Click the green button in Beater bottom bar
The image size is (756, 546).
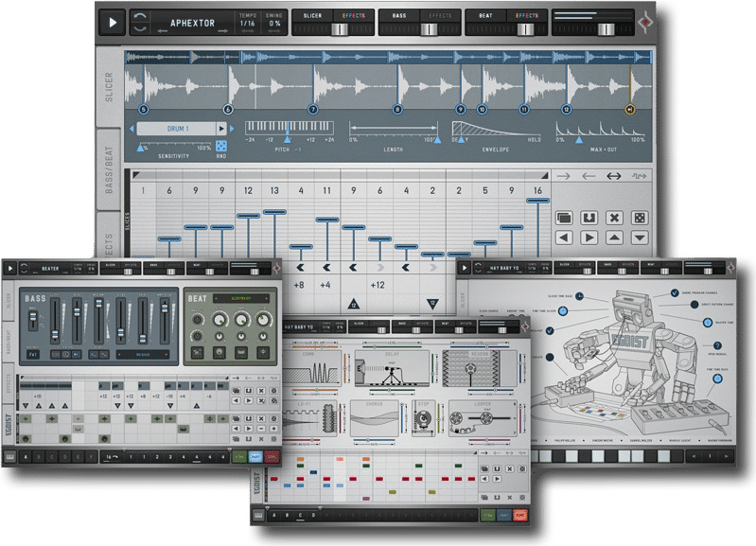coord(239,456)
